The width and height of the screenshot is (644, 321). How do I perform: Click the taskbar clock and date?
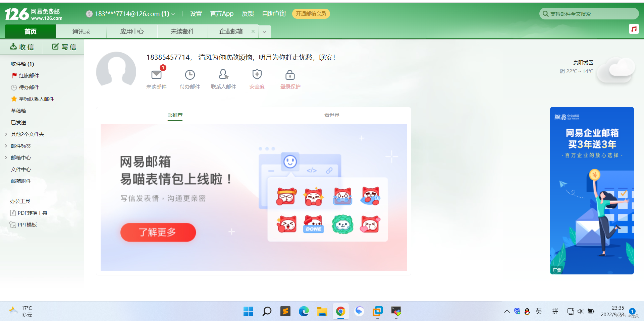612,311
